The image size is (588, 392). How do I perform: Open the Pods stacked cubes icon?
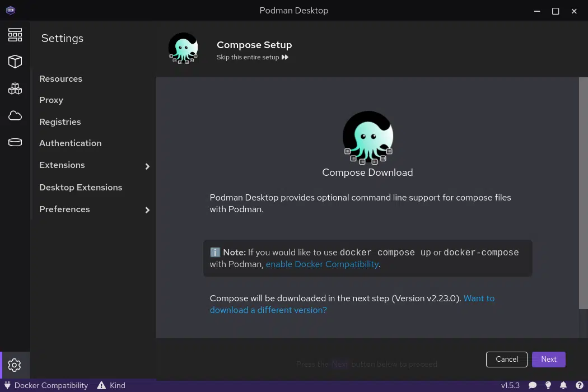pyautogui.click(x=15, y=88)
